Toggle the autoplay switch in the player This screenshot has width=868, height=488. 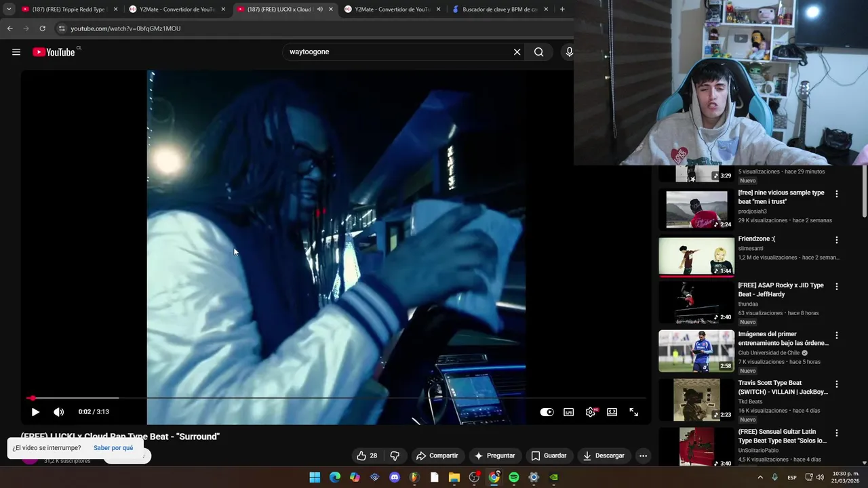[x=547, y=412]
